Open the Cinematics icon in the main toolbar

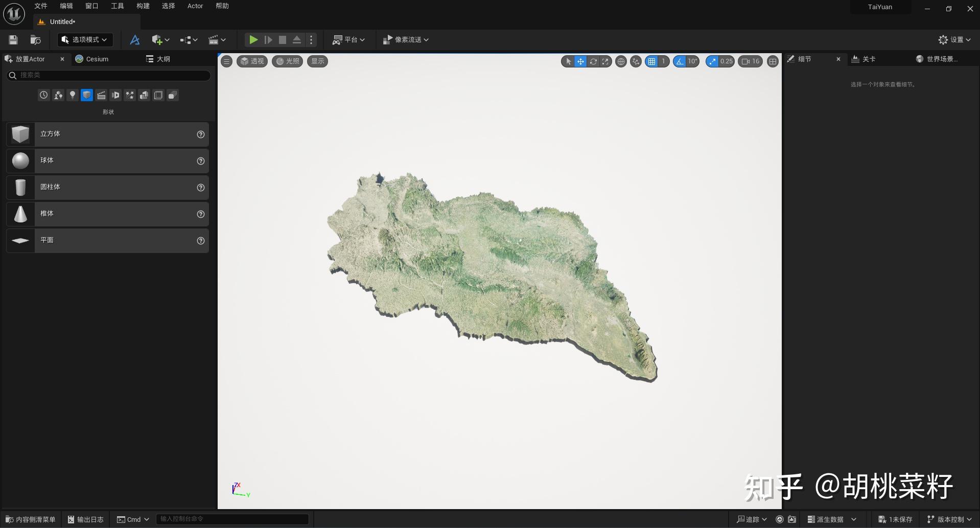click(214, 39)
